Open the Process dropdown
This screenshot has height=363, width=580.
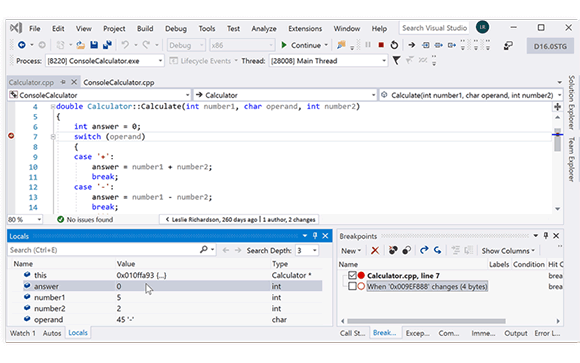160,61
